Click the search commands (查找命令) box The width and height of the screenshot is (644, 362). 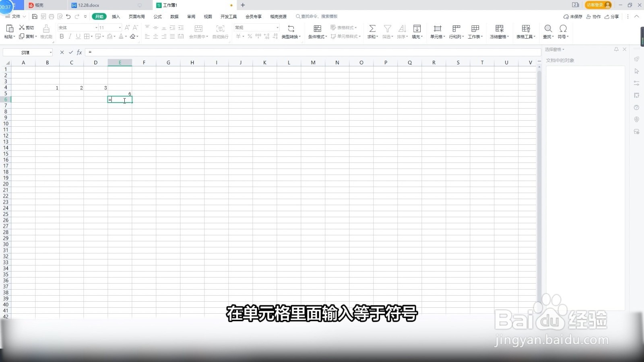317,16
